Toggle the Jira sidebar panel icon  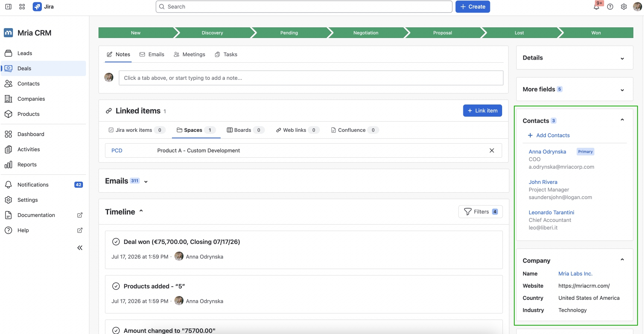(x=8, y=6)
